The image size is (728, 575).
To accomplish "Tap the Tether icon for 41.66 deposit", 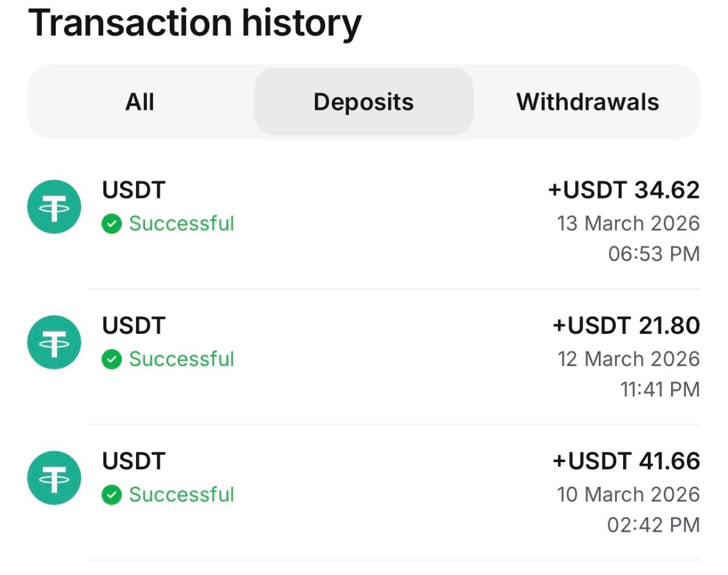I will point(55,478).
